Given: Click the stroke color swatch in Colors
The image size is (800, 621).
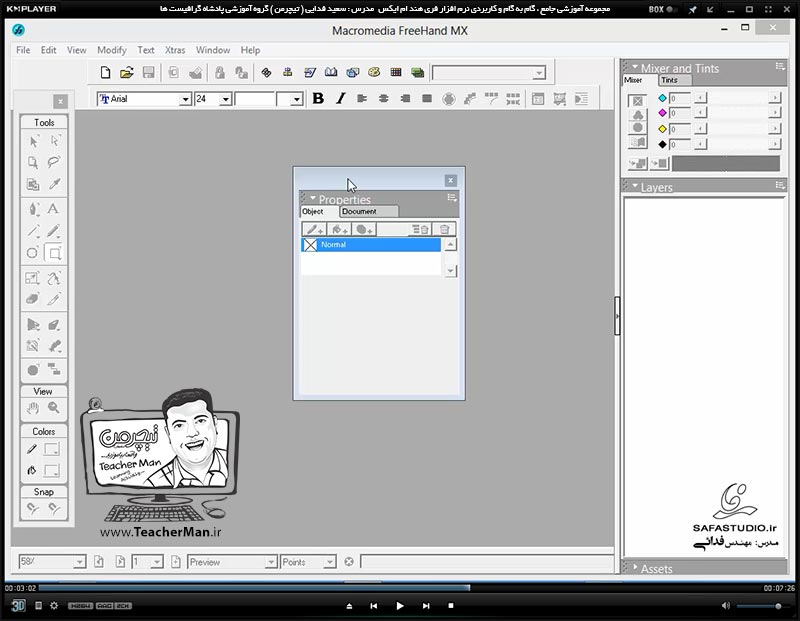Looking at the screenshot, I should click(x=51, y=450).
